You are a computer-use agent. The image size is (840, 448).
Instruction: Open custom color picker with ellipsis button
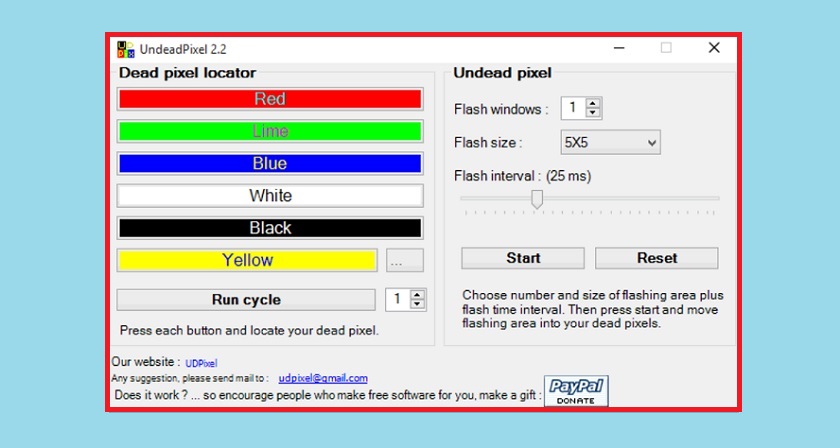(x=404, y=260)
